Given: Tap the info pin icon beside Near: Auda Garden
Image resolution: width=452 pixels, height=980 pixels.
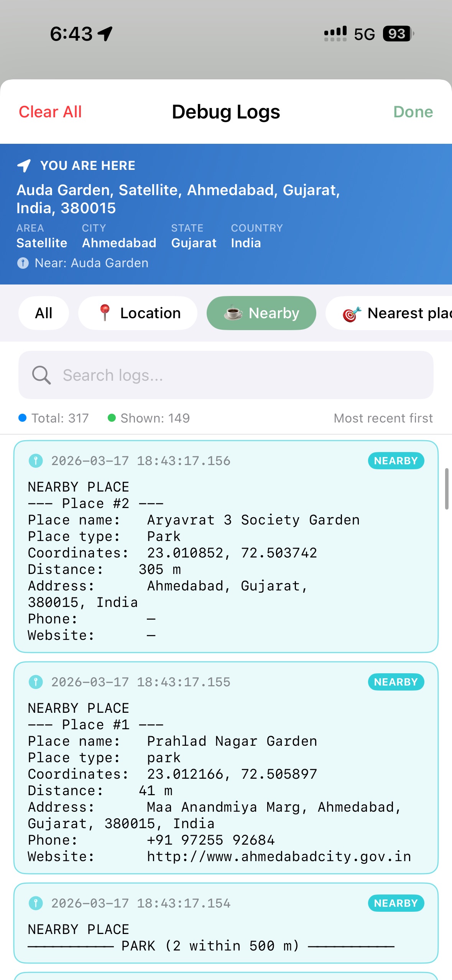Looking at the screenshot, I should (23, 263).
